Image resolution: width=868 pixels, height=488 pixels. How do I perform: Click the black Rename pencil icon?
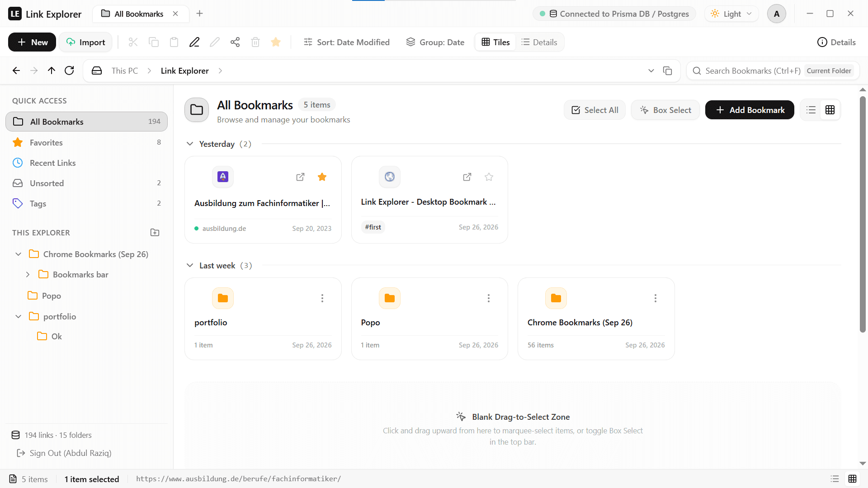194,42
